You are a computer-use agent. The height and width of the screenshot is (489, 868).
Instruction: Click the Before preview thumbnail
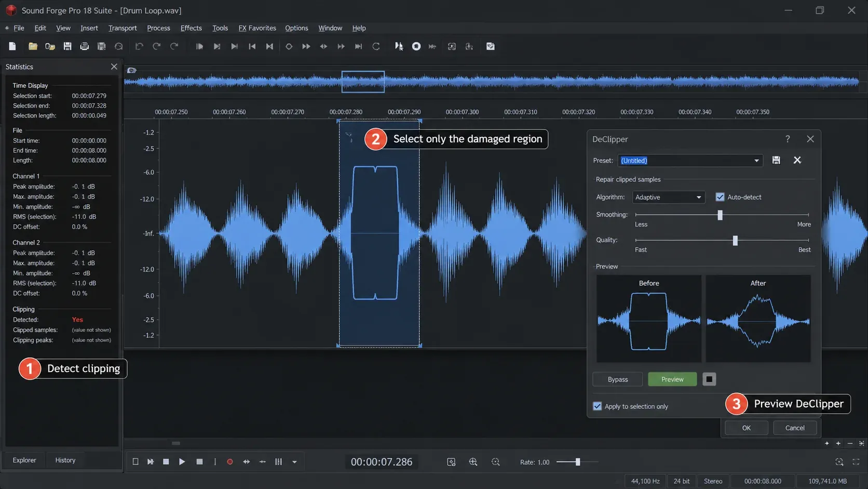tap(649, 319)
